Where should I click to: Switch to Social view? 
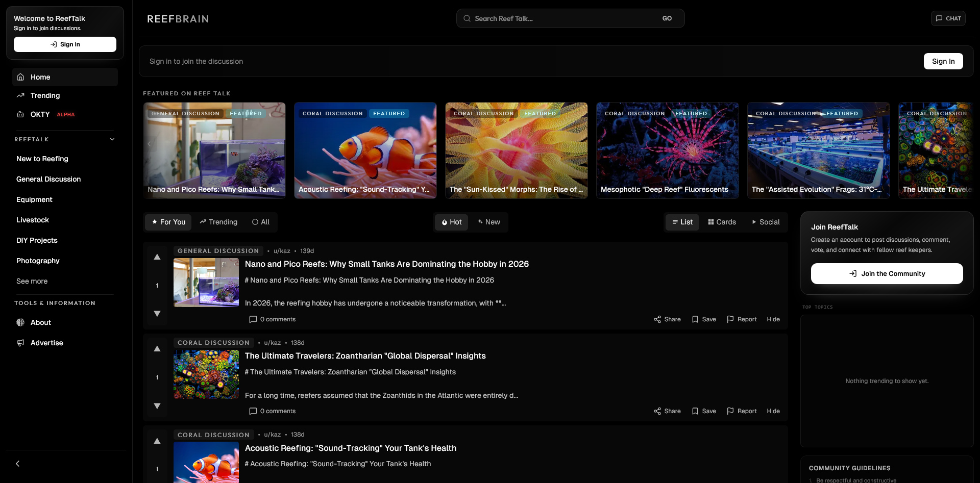pos(766,222)
